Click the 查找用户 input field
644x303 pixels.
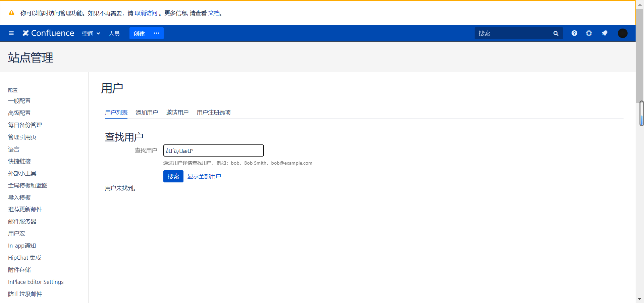coord(213,150)
